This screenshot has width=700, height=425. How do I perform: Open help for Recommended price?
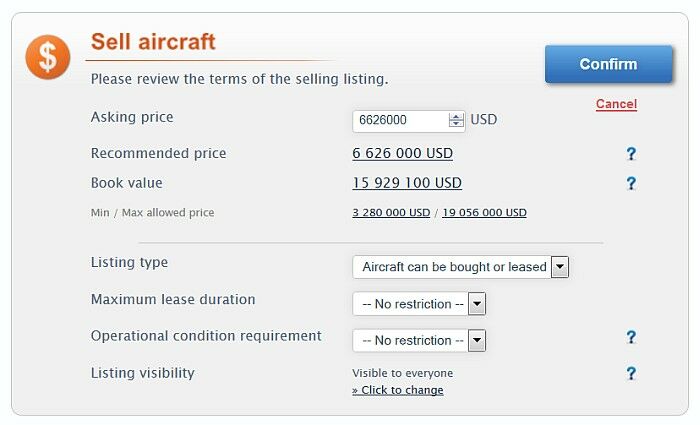[631, 154]
